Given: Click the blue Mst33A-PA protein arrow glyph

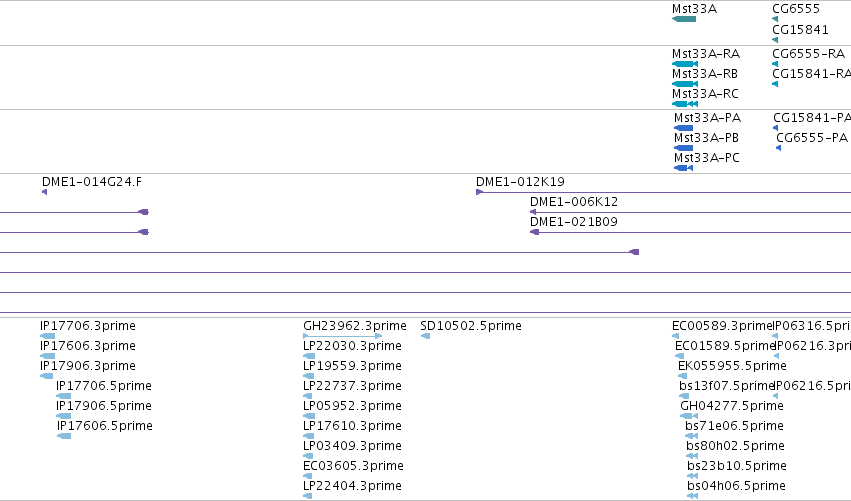Looking at the screenshot, I should click(683, 128).
